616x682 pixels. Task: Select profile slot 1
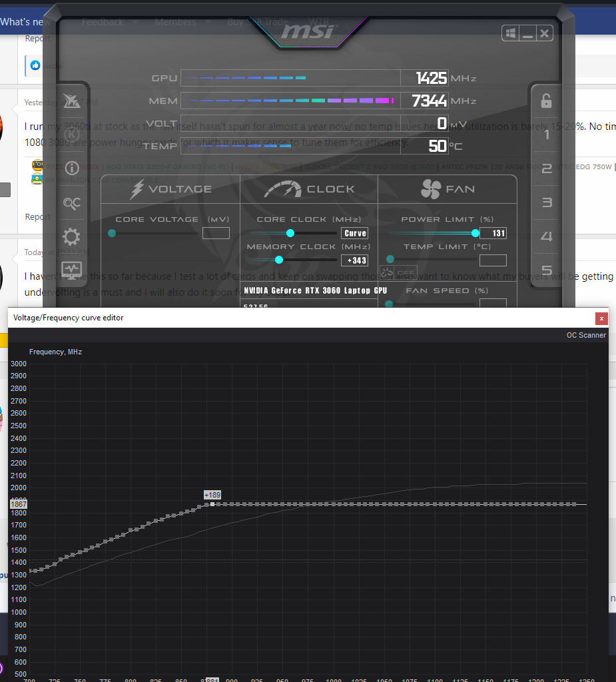[546, 135]
